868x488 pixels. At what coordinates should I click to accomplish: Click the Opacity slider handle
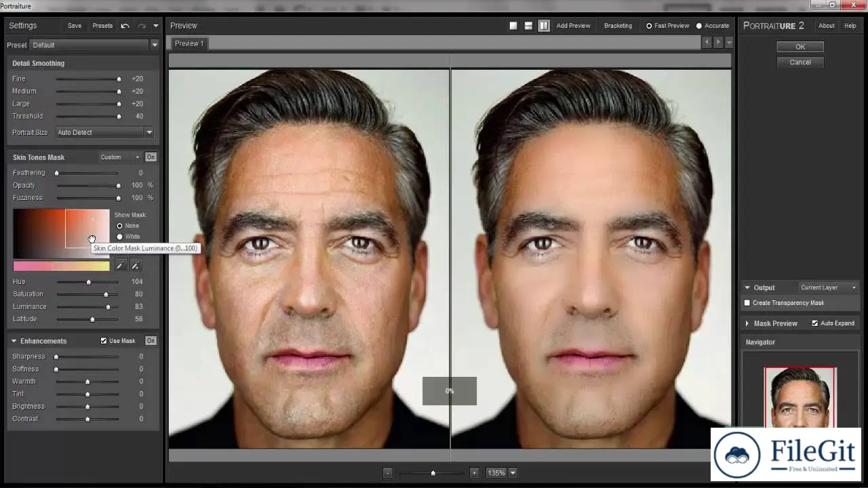[x=119, y=186]
